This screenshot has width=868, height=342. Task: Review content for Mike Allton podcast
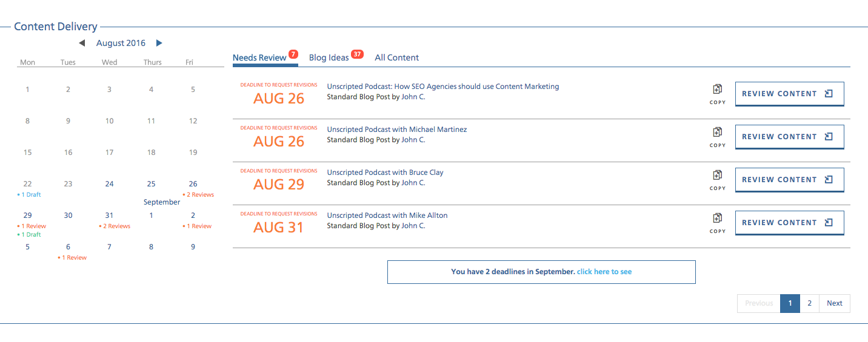click(789, 223)
